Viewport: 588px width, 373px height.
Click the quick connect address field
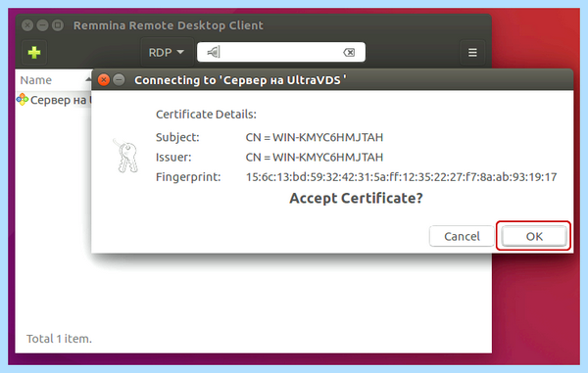[281, 52]
